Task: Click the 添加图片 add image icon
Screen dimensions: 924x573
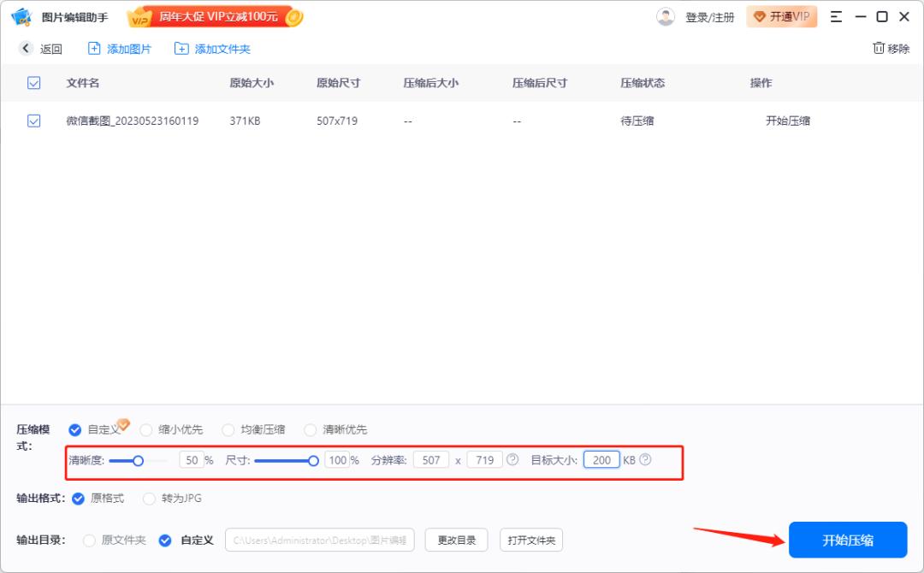Action: (x=93, y=49)
